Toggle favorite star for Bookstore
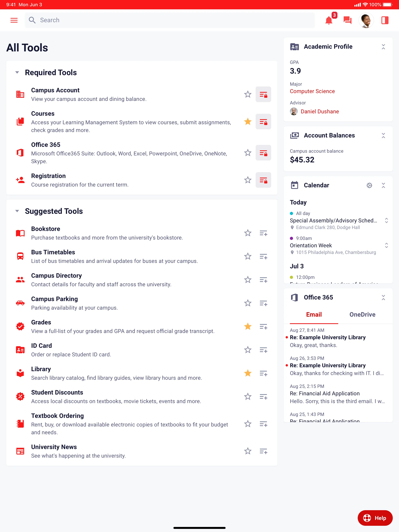Image resolution: width=399 pixels, height=532 pixels. click(247, 233)
